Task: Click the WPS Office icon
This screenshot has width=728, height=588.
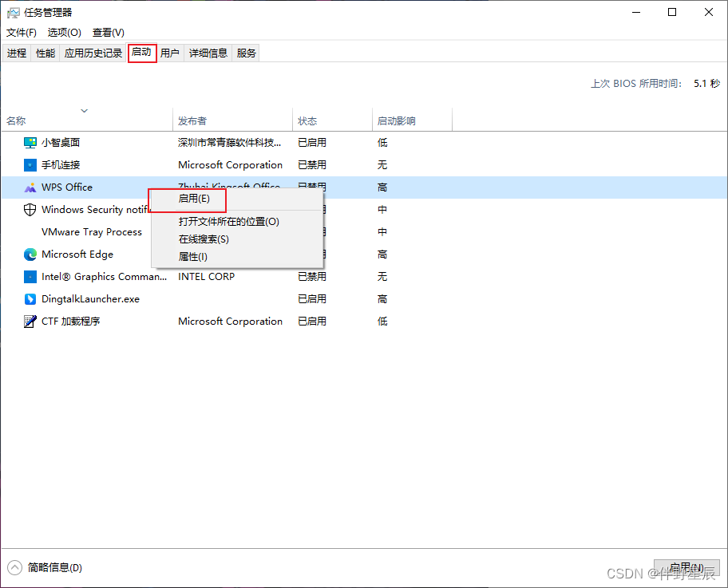Action: [x=30, y=187]
